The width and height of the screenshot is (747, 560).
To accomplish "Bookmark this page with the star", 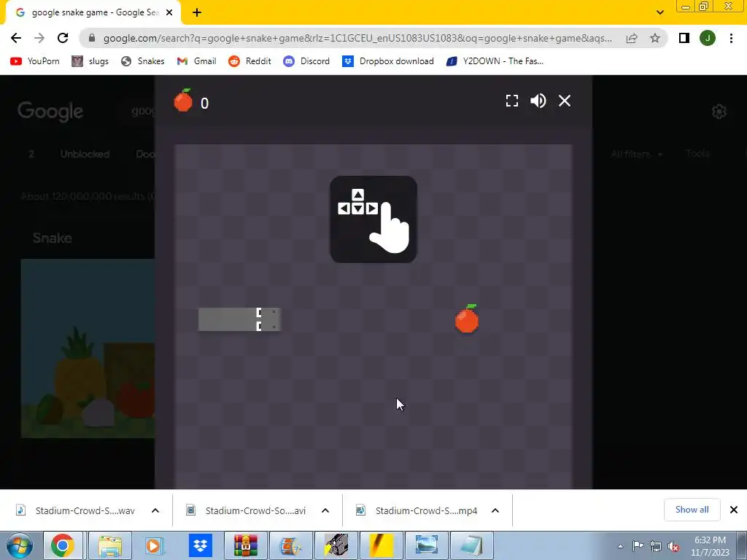I will coord(655,38).
